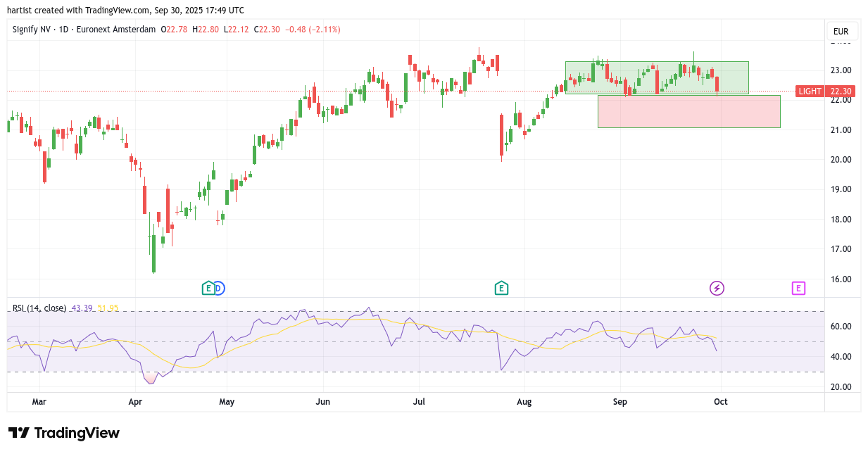Image resolution: width=868 pixels, height=454 pixels.
Task: Click the purple lightning bolt event icon
Action: pyautogui.click(x=717, y=288)
